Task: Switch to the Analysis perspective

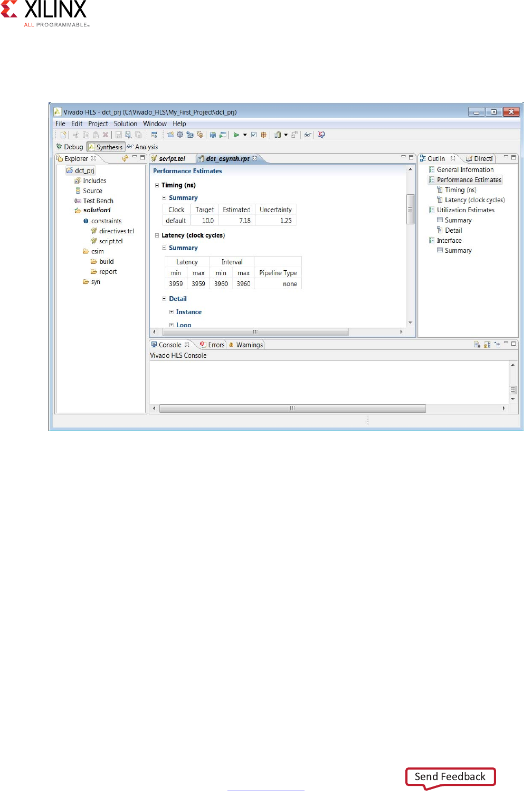Action: click(142, 147)
